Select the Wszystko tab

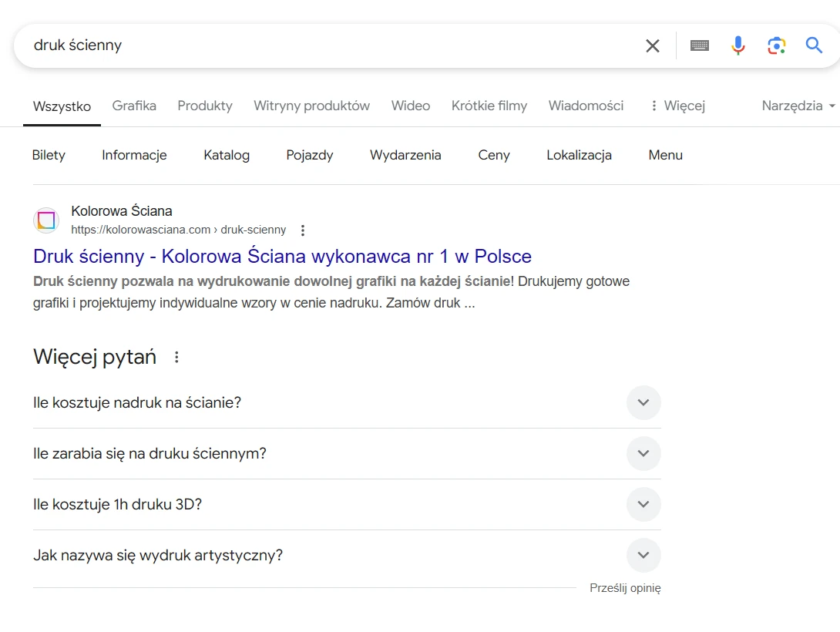click(62, 106)
